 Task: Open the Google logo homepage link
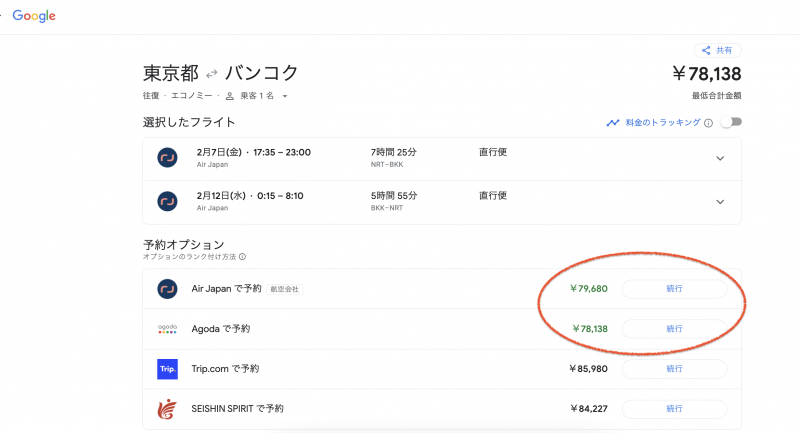pyautogui.click(x=34, y=16)
